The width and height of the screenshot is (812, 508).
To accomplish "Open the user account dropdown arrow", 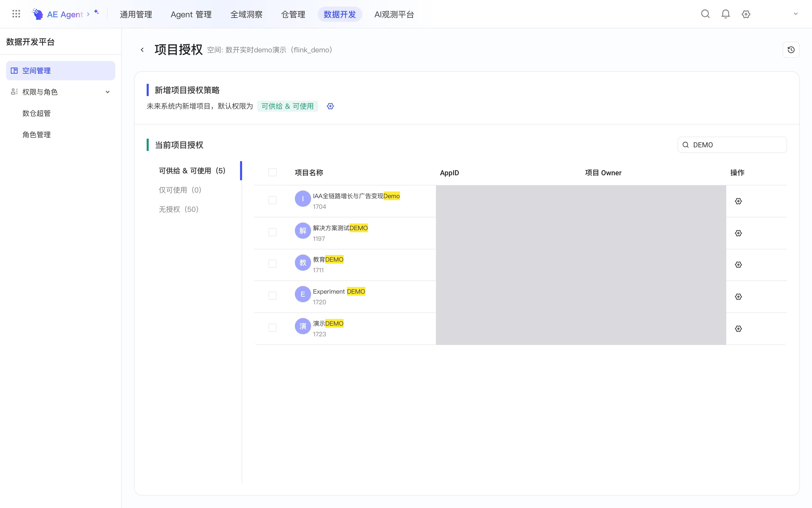I will point(796,14).
